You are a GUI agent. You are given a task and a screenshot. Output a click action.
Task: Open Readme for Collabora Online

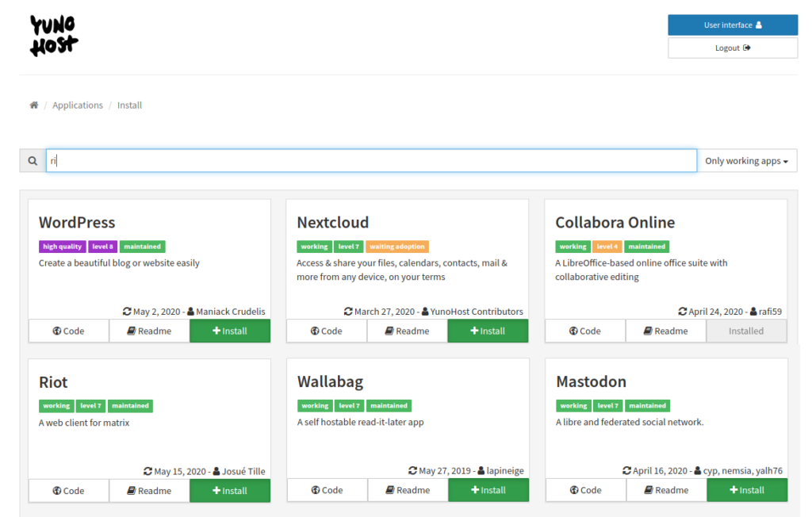tap(665, 331)
